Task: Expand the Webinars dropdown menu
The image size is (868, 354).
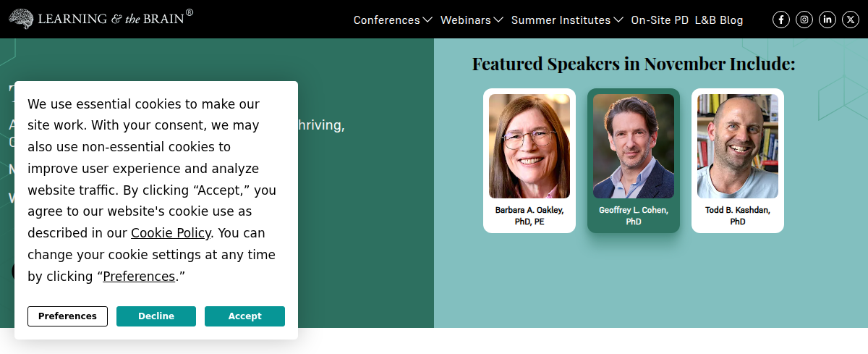Action: 471,20
